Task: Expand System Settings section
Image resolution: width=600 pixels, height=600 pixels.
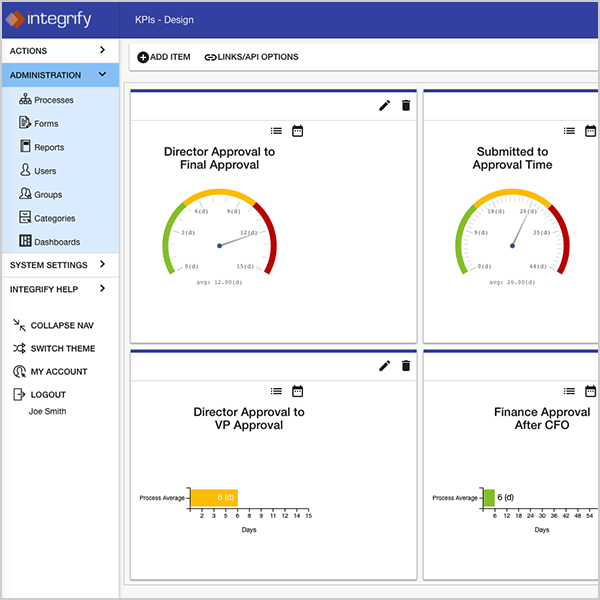Action: click(59, 265)
